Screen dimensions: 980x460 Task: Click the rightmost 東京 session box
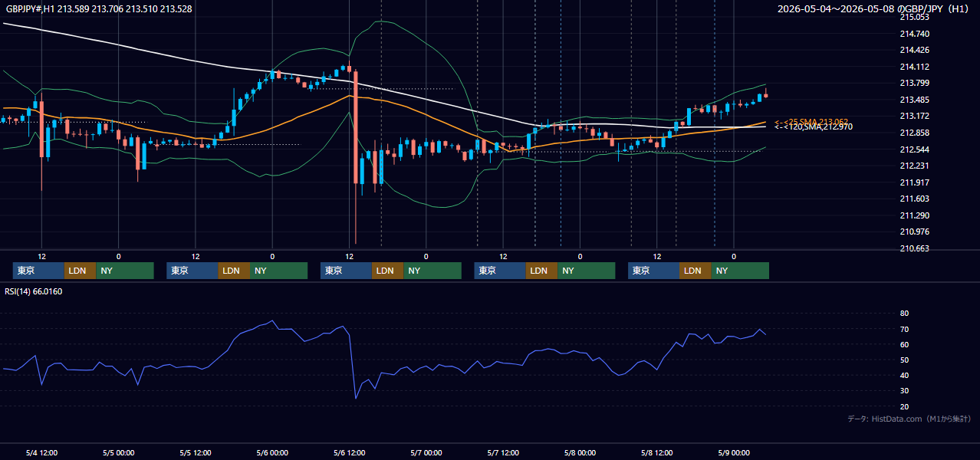653,271
